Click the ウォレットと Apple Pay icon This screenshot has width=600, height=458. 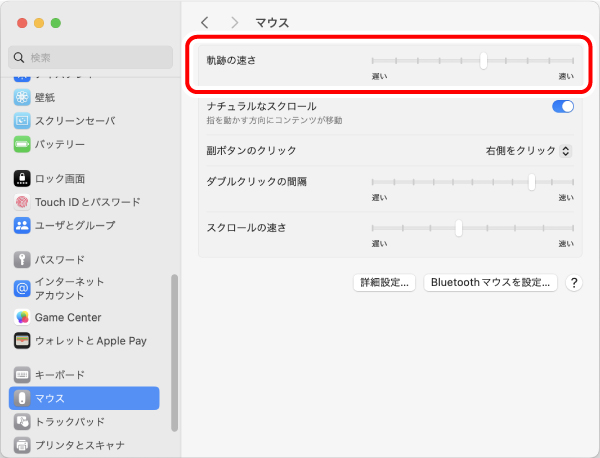coord(22,340)
